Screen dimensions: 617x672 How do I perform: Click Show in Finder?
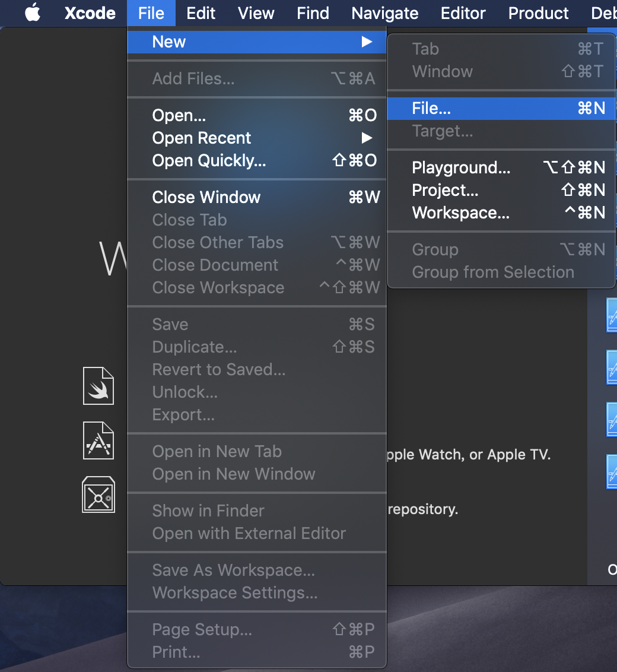click(257, 511)
